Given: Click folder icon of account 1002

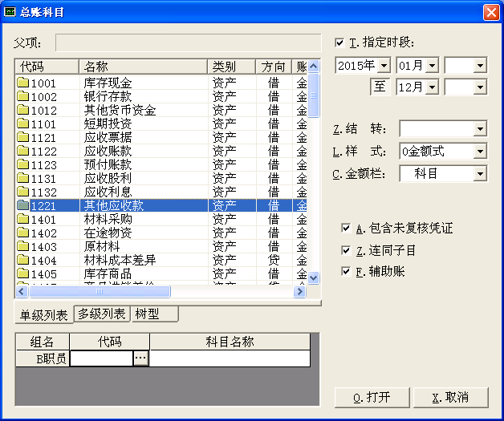Looking at the screenshot, I should (x=22, y=96).
